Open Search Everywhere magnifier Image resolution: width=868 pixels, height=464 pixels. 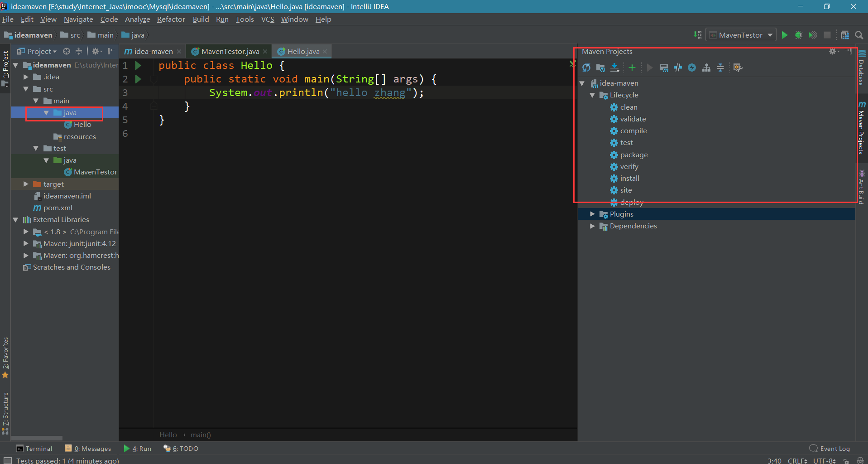858,35
